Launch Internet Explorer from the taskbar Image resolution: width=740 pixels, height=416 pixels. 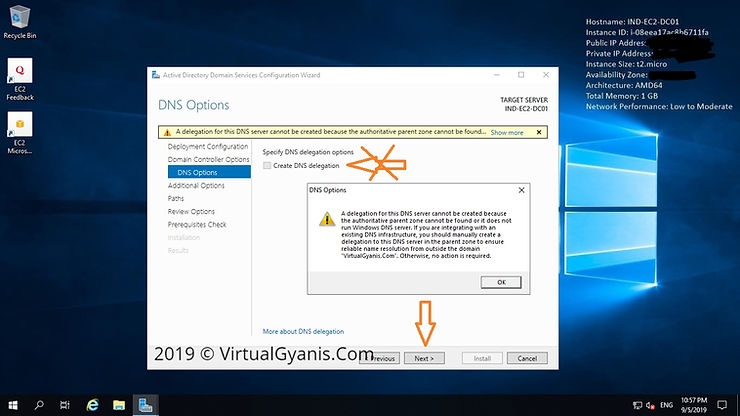[93, 405]
